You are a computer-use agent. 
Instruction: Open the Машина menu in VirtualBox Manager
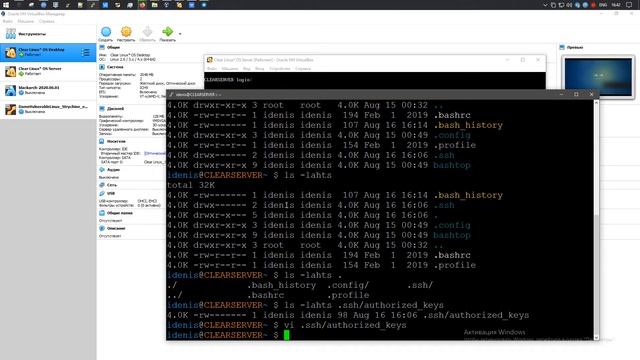point(26,21)
